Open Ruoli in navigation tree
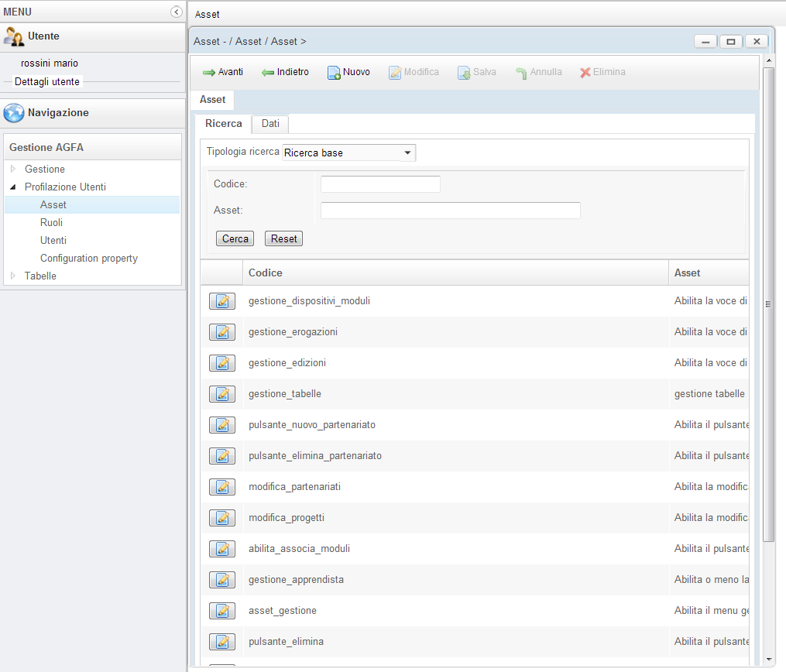The height and width of the screenshot is (672, 786). 52,222
